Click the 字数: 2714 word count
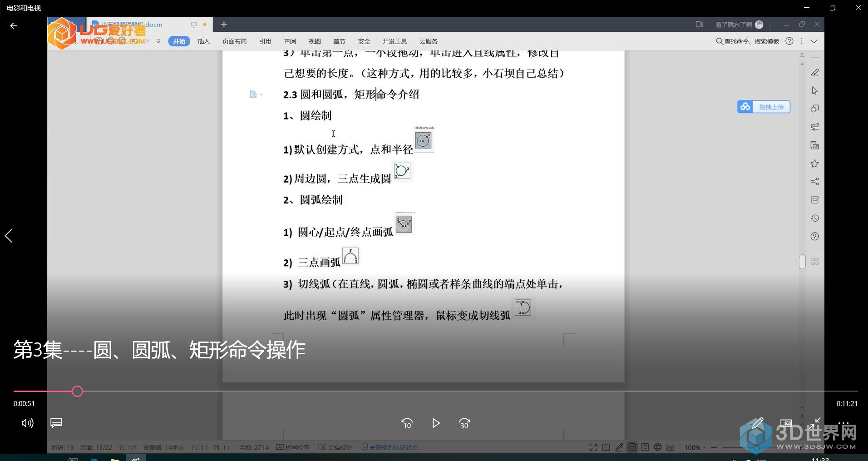Image resolution: width=868 pixels, height=461 pixels. point(254,447)
